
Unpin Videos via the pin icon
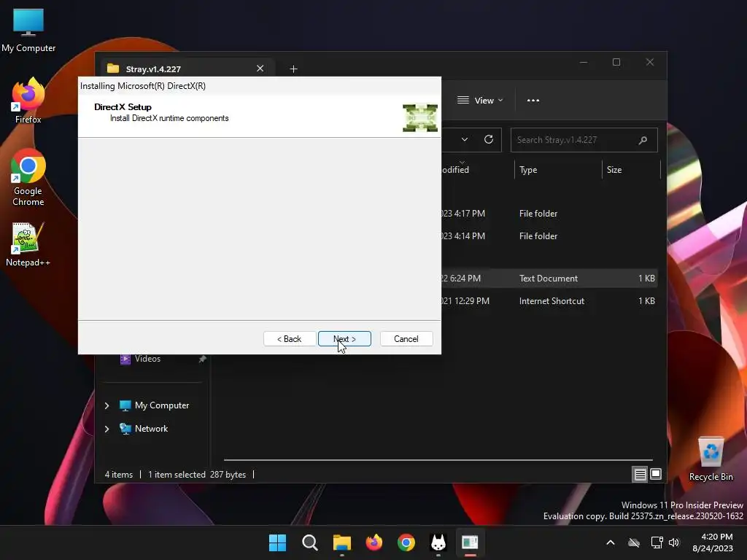[203, 359]
